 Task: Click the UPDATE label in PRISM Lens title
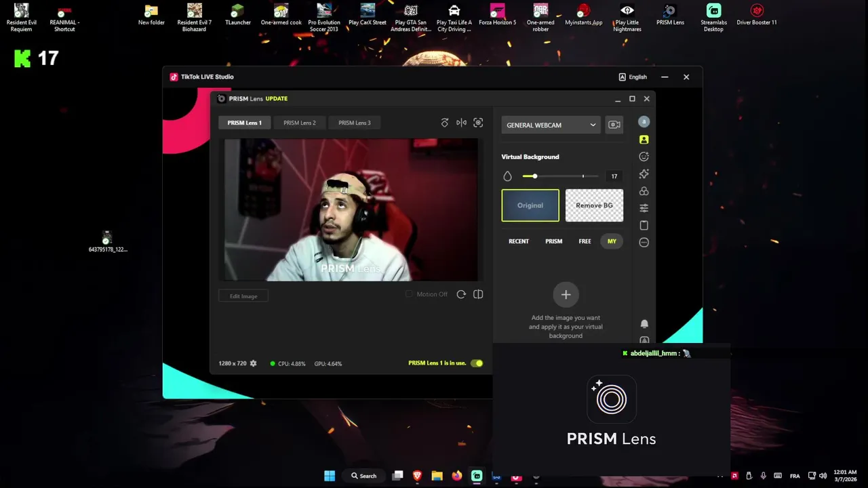point(277,98)
